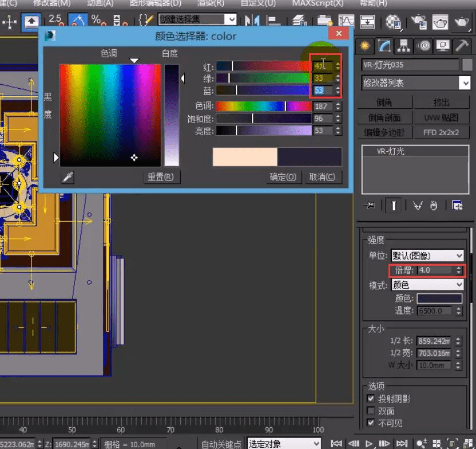Pick a color with the eyedropper
This screenshot has height=449, width=476.
click(68, 177)
